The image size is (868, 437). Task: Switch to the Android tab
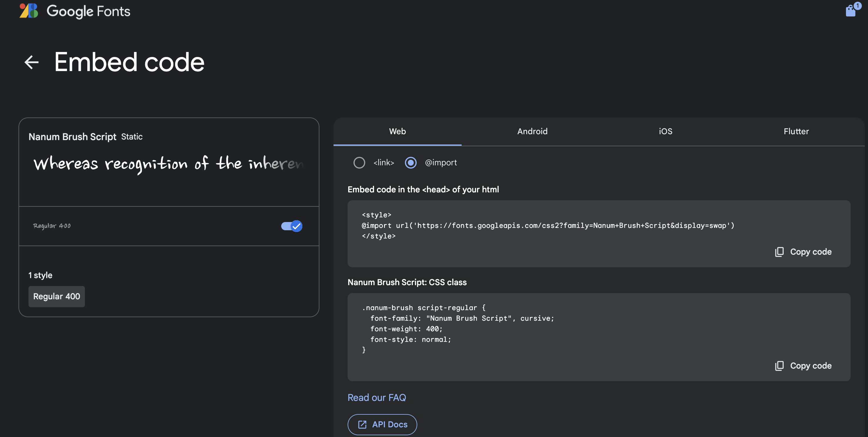[x=532, y=131]
